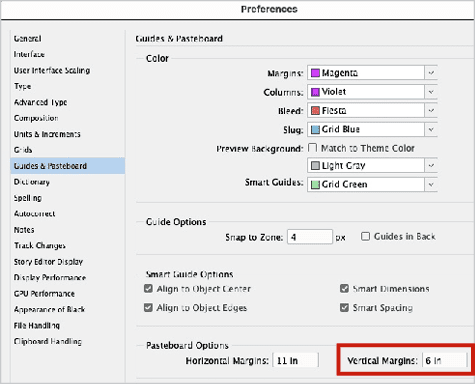Open the Slug color dropdown showing Grid Blue
This screenshot has width=475, height=384.
[372, 129]
